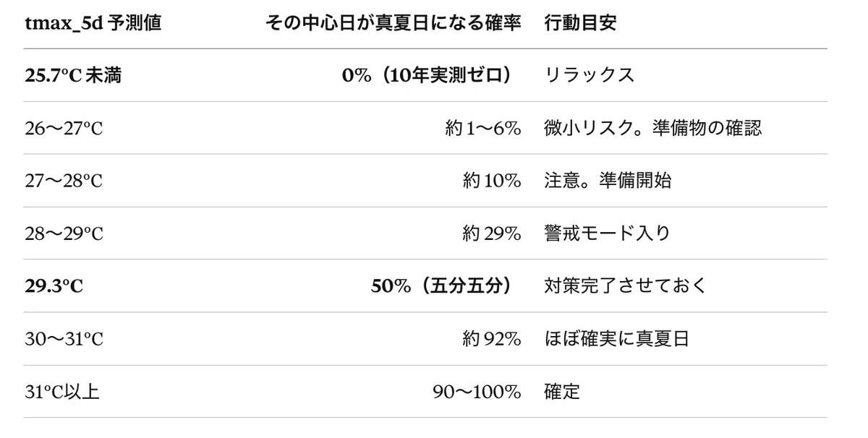Click the bold 29.3°C cell
The height and width of the screenshot is (438, 868).
54,286
